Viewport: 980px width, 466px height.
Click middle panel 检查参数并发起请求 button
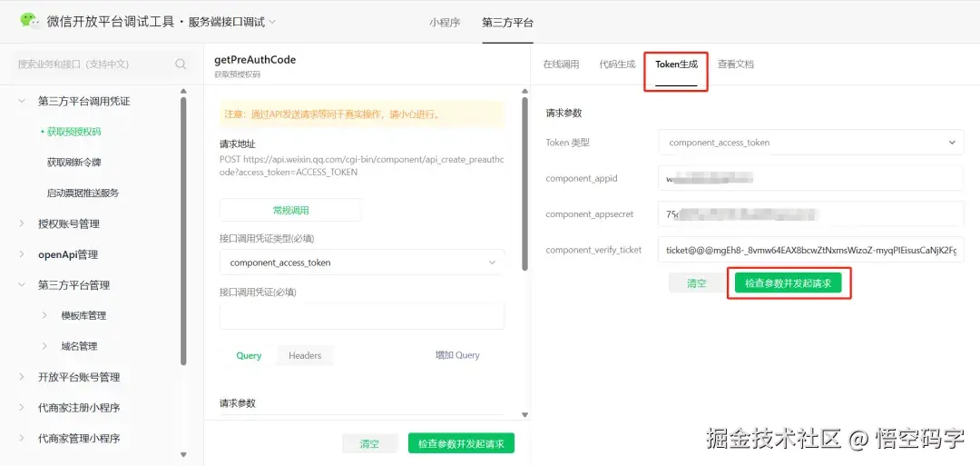pos(461,444)
